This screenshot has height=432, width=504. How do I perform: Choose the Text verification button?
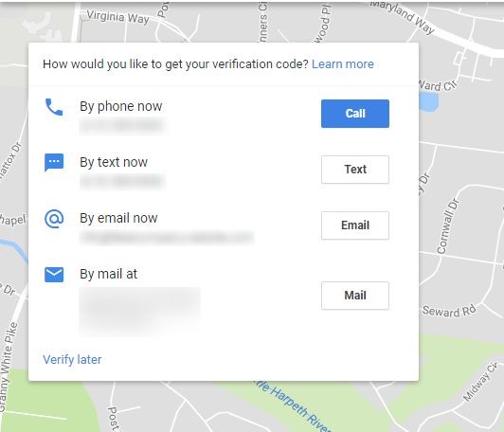[x=355, y=170]
